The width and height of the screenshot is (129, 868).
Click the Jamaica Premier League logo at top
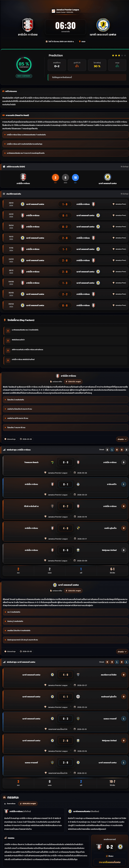tap(53, 11)
